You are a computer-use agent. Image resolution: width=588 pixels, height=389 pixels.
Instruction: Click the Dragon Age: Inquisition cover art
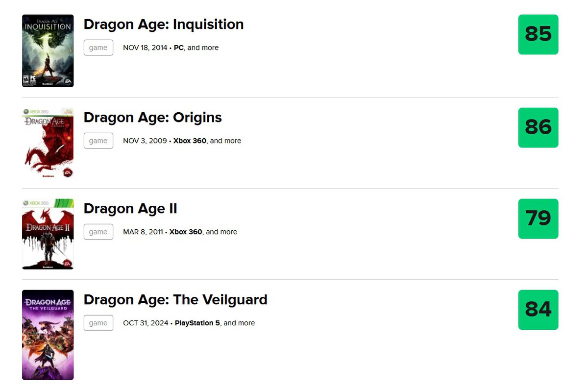(x=48, y=51)
